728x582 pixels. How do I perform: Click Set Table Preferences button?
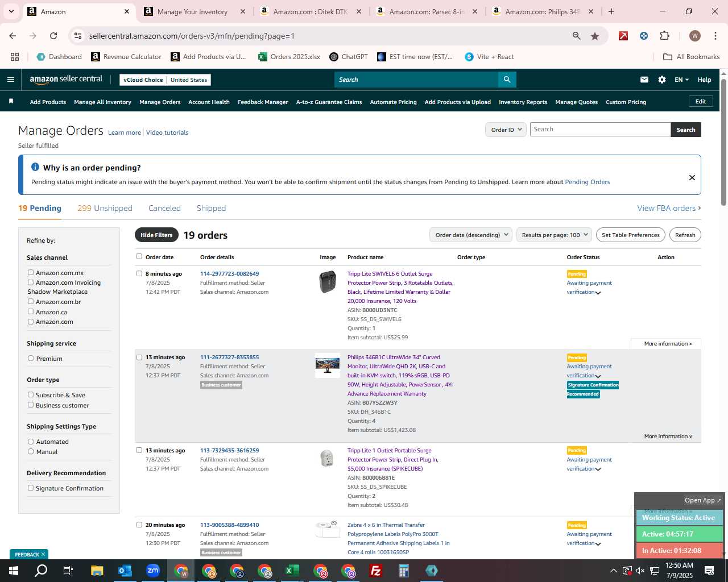(x=630, y=235)
